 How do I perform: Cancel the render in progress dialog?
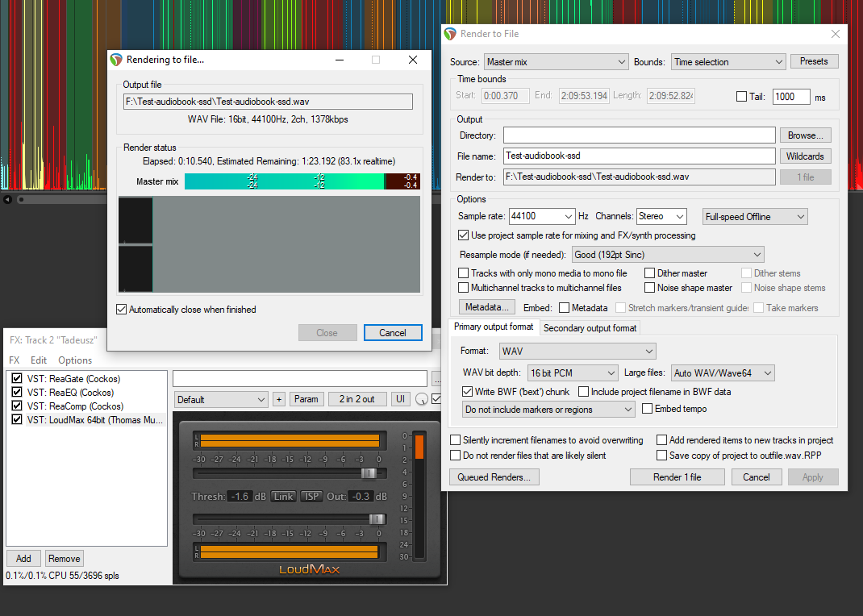tap(393, 332)
